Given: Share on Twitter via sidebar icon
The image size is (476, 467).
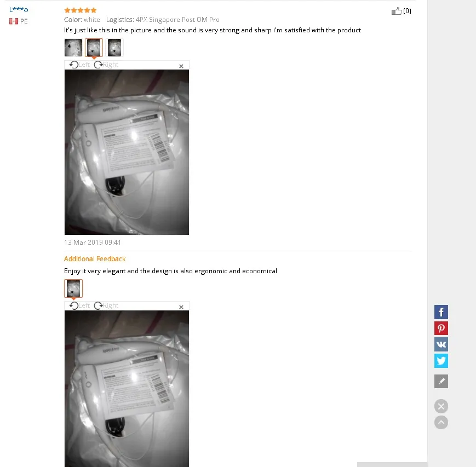Looking at the screenshot, I should [x=441, y=361].
